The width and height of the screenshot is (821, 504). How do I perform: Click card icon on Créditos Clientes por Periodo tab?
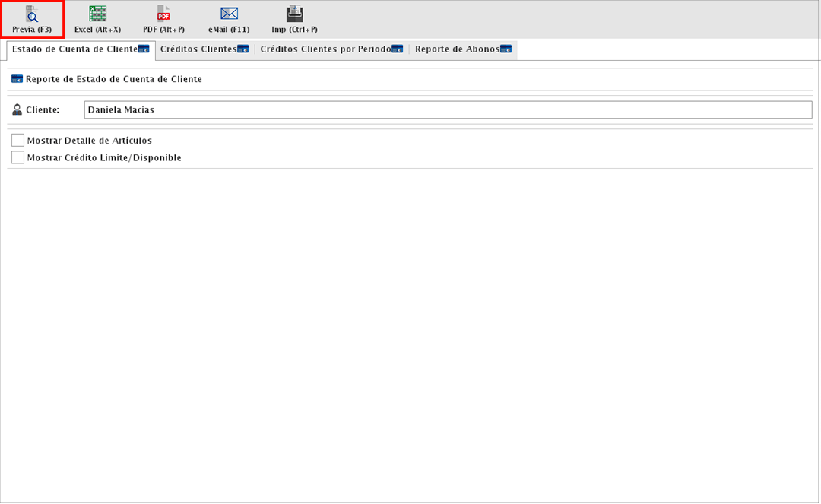point(397,49)
